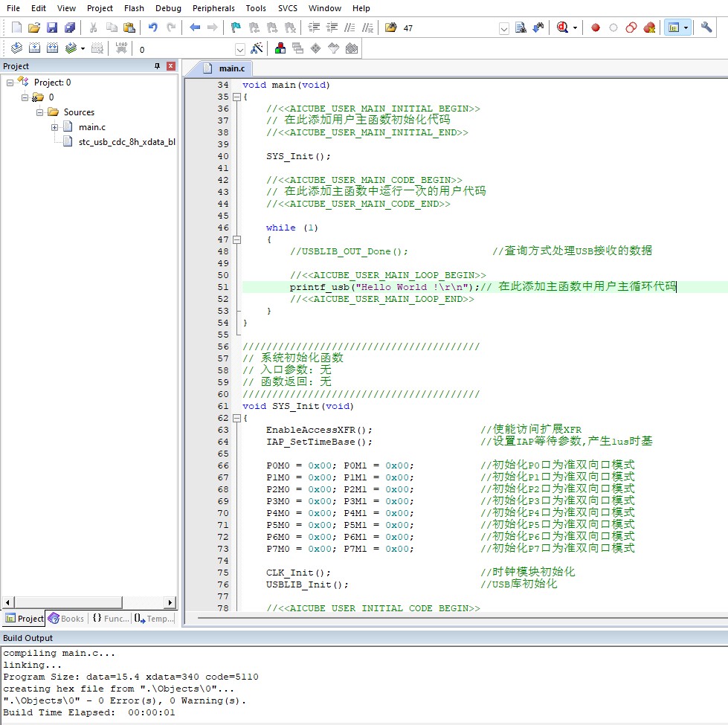Open the Peripherals menu

[213, 8]
